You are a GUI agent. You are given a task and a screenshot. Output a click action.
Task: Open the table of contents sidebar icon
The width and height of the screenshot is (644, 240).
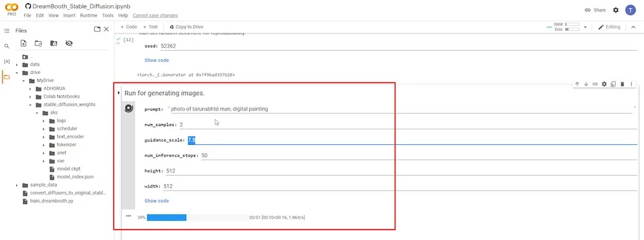(6, 31)
